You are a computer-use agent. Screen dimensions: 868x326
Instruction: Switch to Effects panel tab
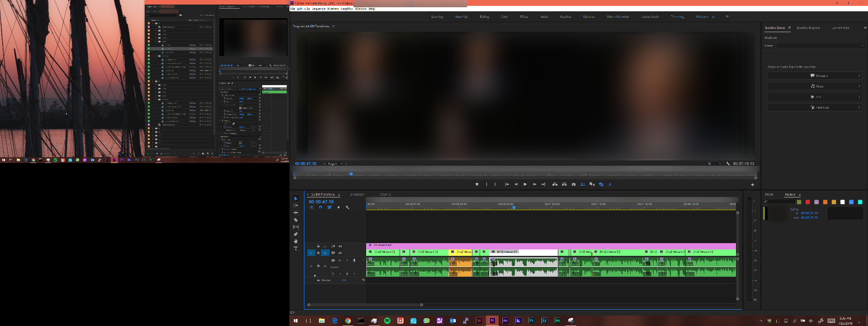tap(769, 195)
